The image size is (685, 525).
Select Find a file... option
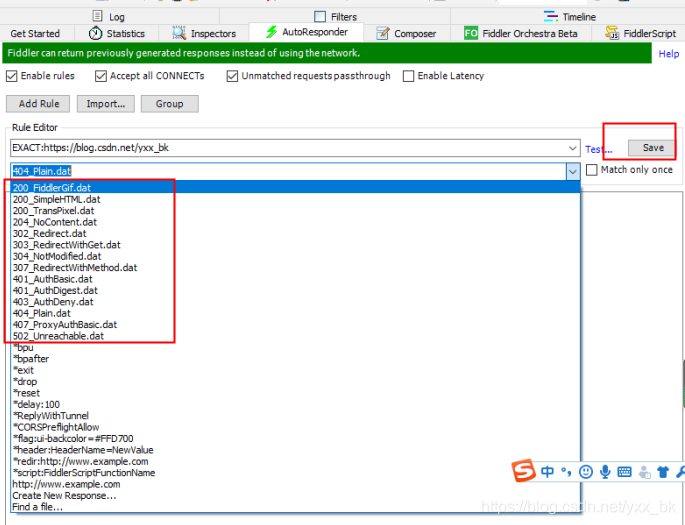pyautogui.click(x=296, y=507)
